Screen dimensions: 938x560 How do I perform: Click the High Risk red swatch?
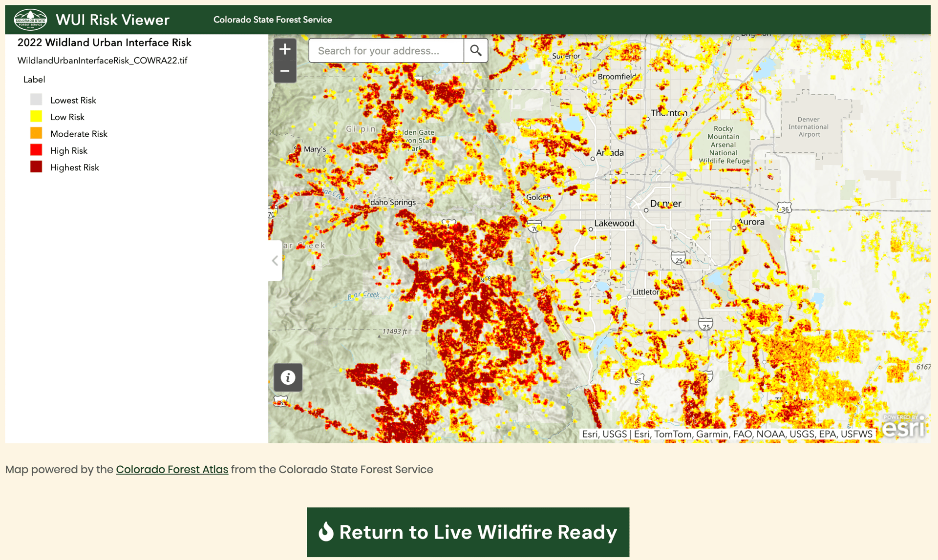tap(36, 150)
